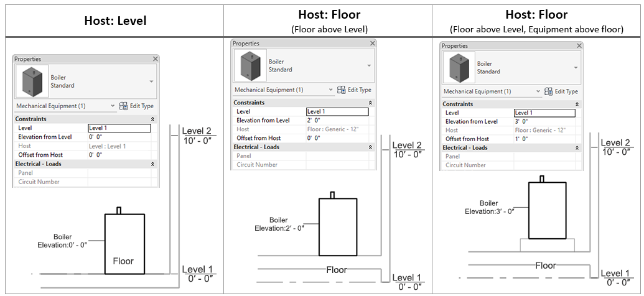Screen dimensions: 644x296
Task: Click Edit Type icon in Elevation 2' 0" panel
Action: 342,90
